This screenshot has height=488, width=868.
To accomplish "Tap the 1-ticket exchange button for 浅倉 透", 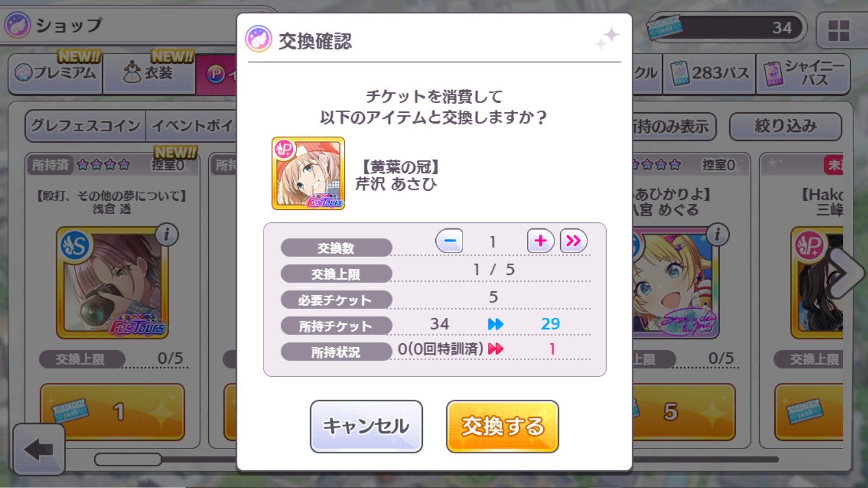I will click(x=112, y=412).
